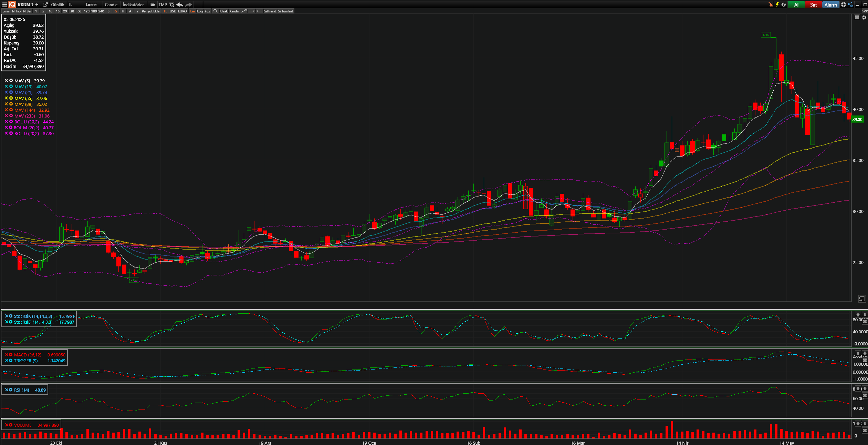868x445 pixels.
Task: Undo last action with back arrow
Action: point(180,4)
